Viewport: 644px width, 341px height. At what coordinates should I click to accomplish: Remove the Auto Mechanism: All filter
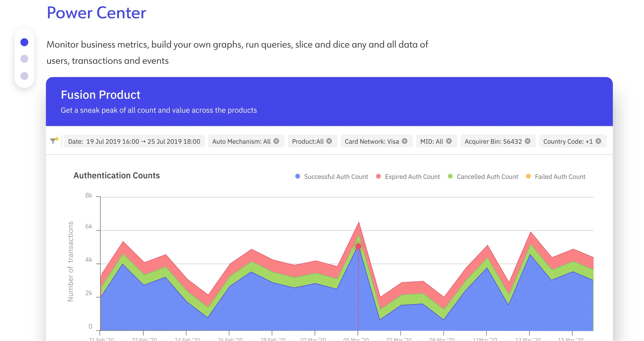pos(276,141)
